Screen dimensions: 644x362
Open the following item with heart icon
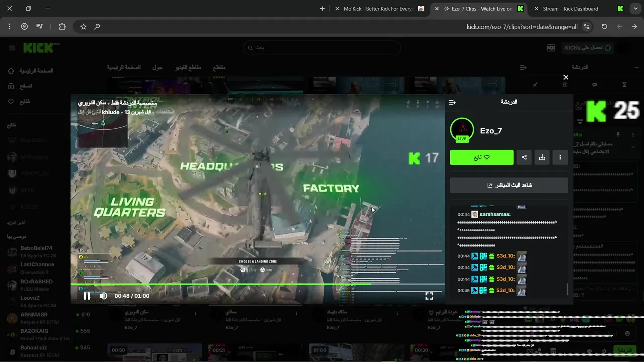point(19,102)
